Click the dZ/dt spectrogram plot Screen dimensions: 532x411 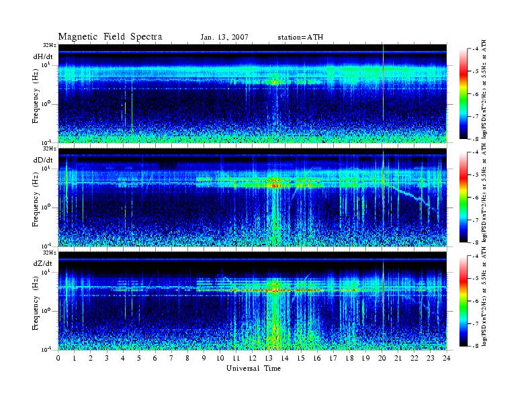[253, 301]
